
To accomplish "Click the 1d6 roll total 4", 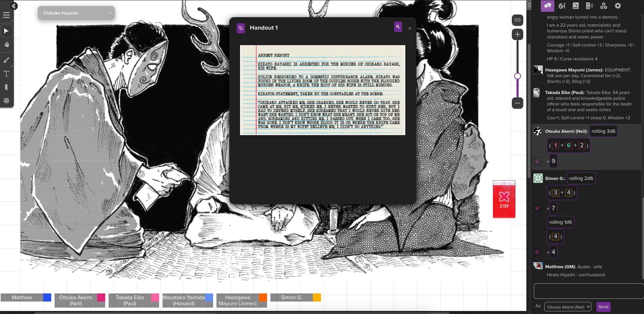I will pyautogui.click(x=553, y=252).
